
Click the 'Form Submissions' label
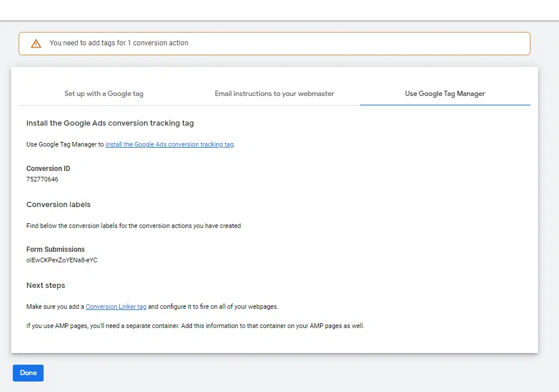56,250
